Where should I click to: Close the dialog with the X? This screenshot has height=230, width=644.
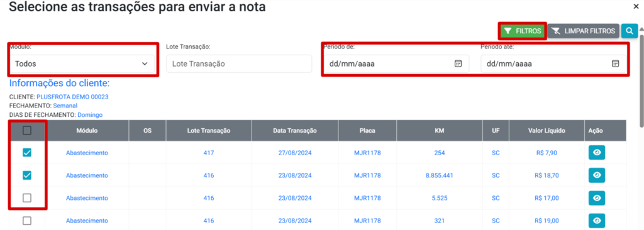tap(636, 6)
